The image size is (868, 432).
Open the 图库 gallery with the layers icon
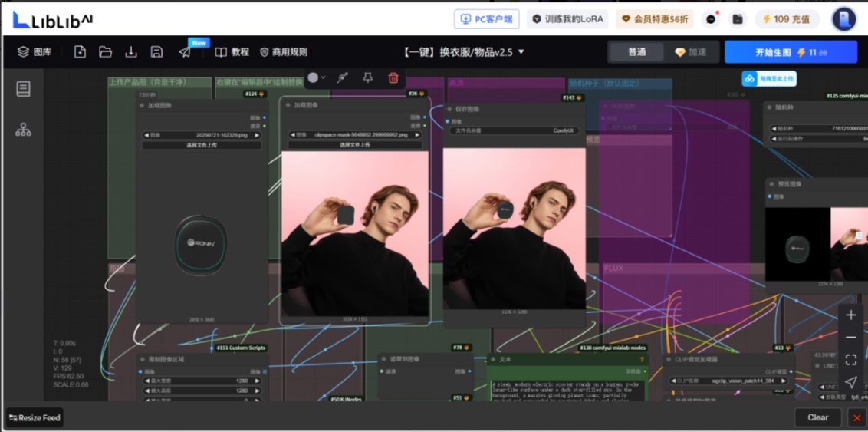(x=35, y=52)
